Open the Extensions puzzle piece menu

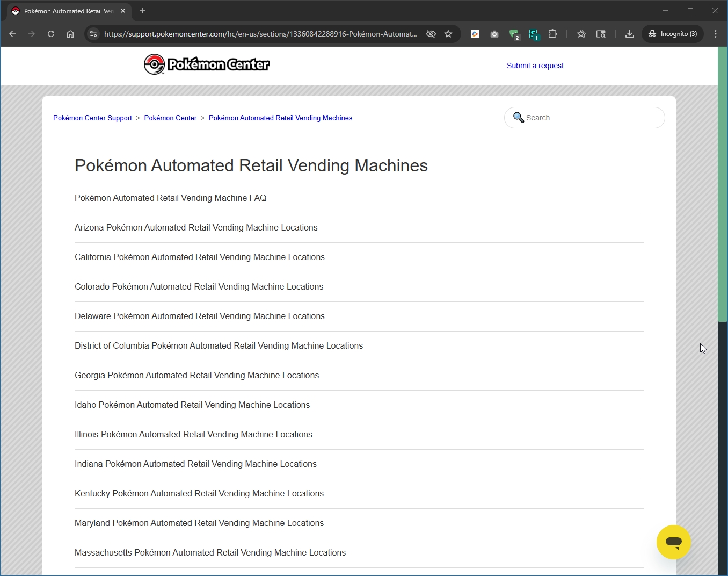tap(553, 34)
